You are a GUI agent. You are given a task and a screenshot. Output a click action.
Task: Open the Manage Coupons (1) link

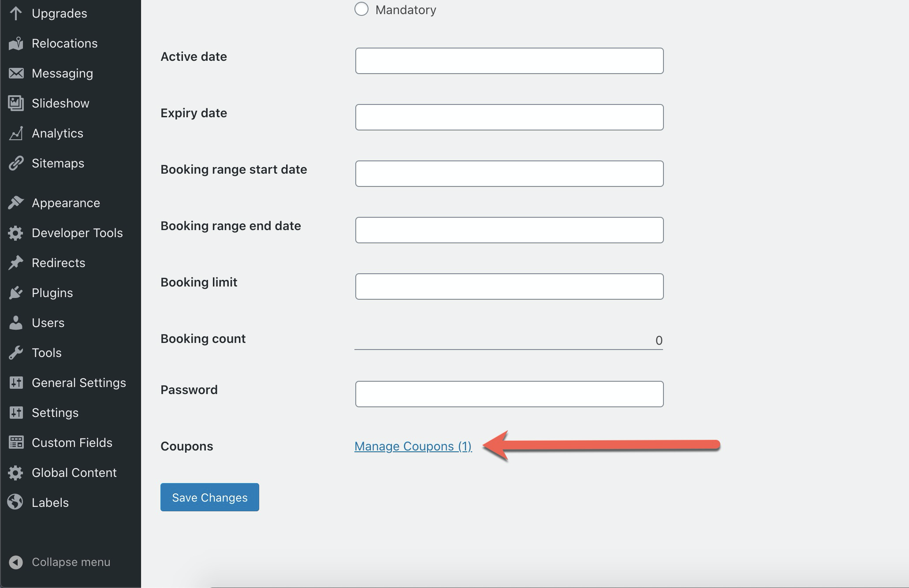point(413,446)
